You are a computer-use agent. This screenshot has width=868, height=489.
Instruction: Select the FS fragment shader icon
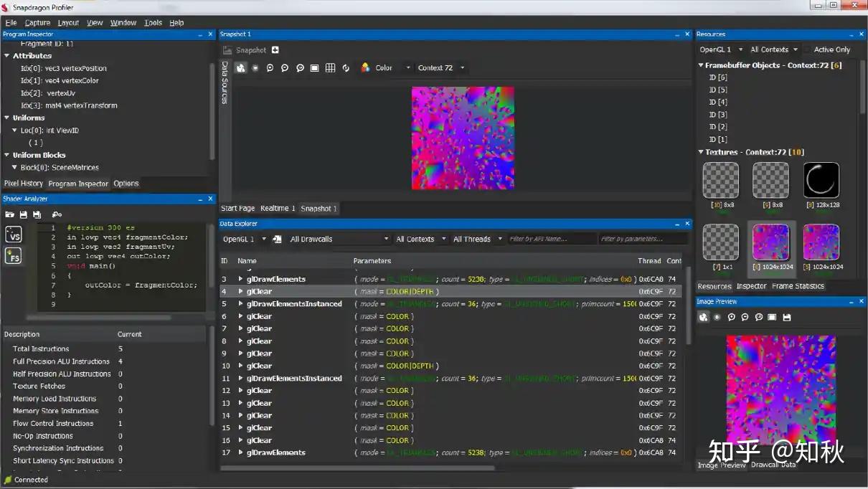(11, 255)
